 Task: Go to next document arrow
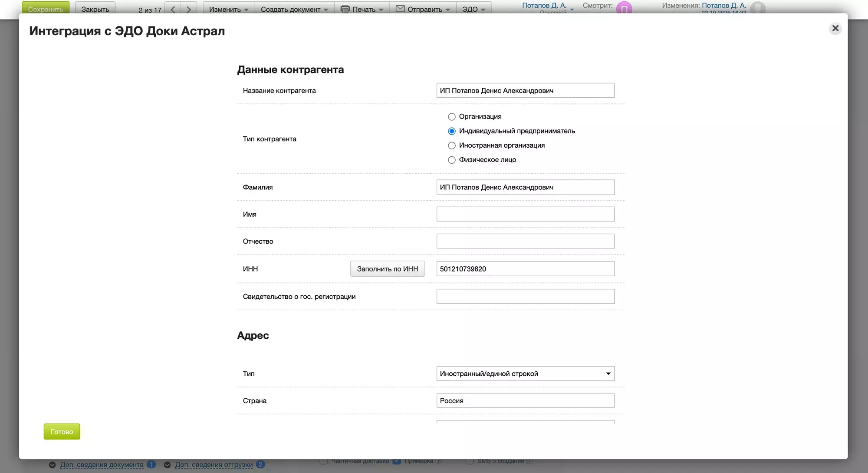click(x=188, y=9)
